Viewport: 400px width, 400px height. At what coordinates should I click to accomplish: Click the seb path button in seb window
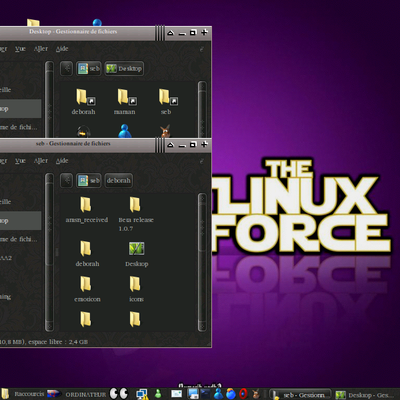click(x=89, y=181)
